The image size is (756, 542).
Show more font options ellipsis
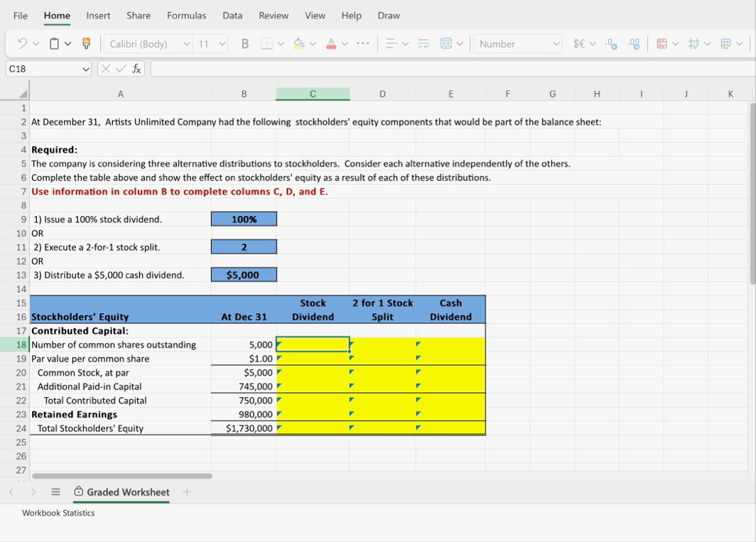point(362,44)
